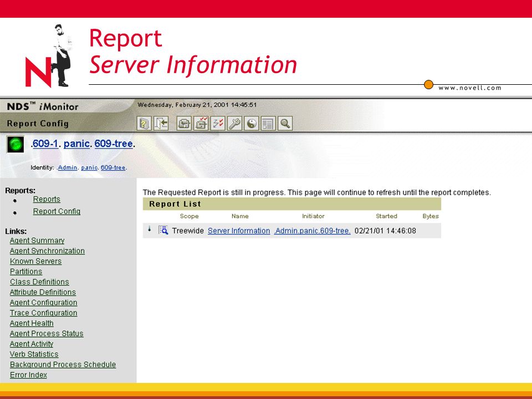Click the Name column header
Screen dimensions: 532x399
240,216
